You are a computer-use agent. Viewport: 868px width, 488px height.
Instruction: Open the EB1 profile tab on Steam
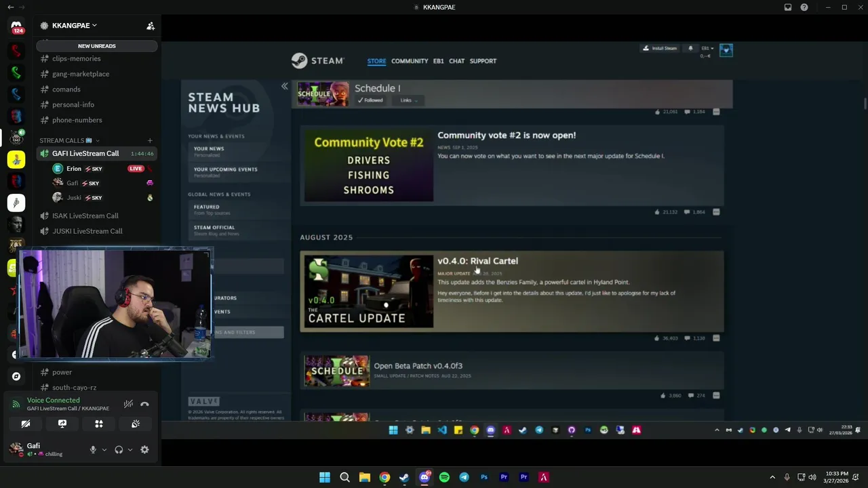[x=438, y=61]
